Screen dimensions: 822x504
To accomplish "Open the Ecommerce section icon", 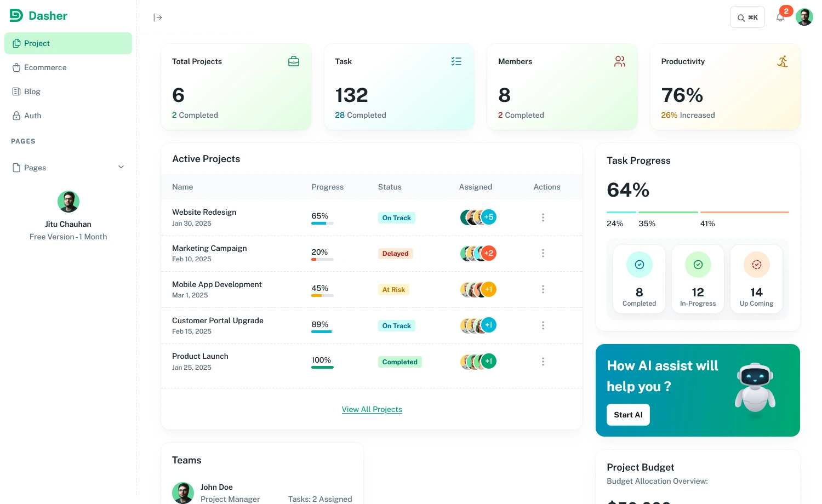I will coord(16,67).
